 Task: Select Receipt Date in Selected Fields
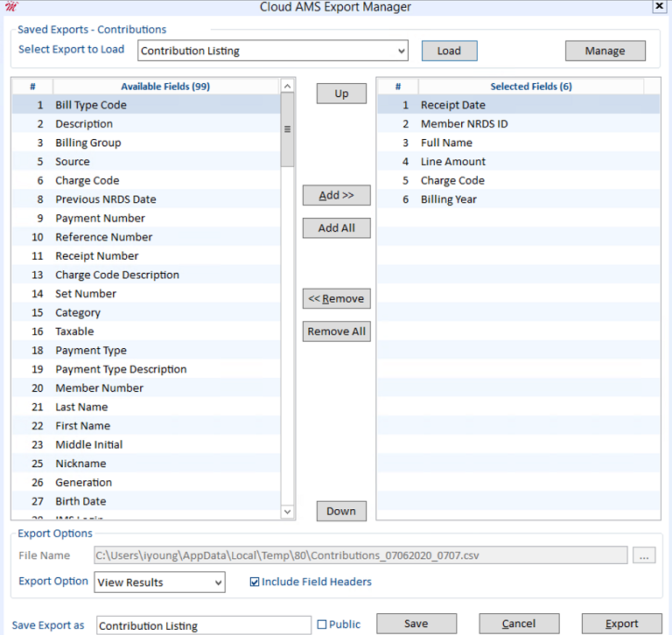pyautogui.click(x=519, y=105)
